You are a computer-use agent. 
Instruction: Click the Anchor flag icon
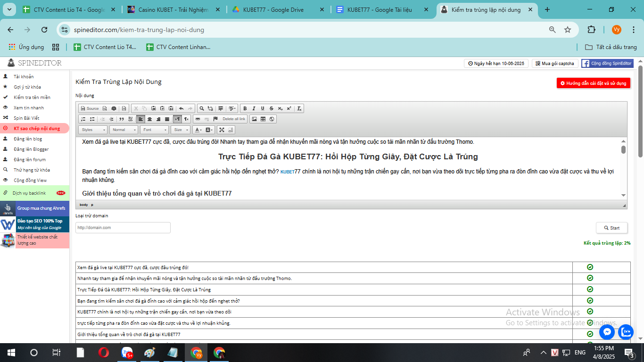click(x=215, y=119)
